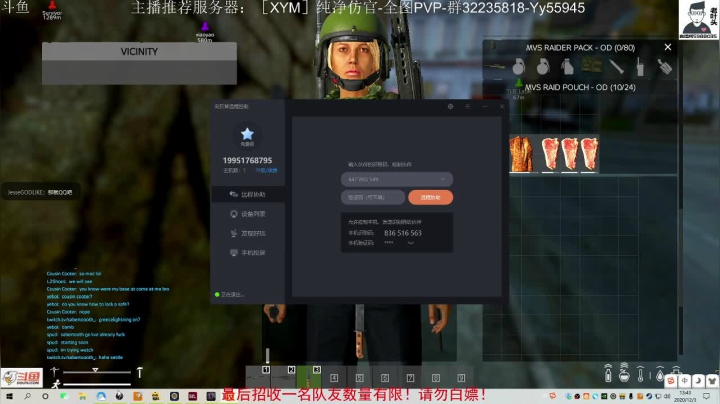Open phone screen casting sidebar item
The image size is (720, 404).
click(x=248, y=252)
